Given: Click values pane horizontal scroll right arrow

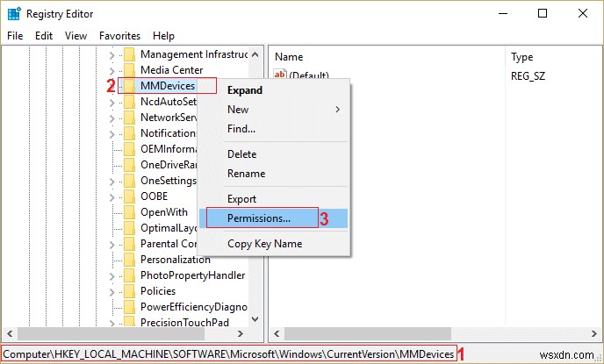Looking at the screenshot, I should point(594,333).
